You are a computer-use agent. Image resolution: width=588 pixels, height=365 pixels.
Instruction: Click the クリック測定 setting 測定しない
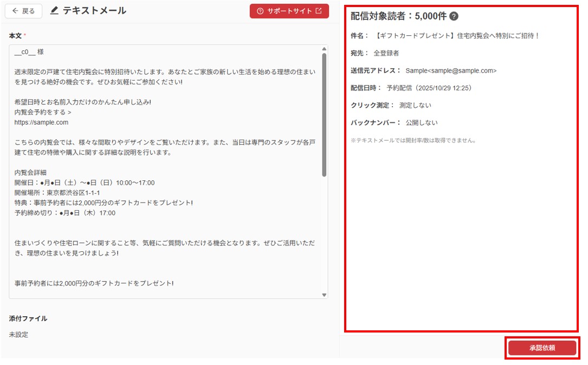click(x=415, y=105)
